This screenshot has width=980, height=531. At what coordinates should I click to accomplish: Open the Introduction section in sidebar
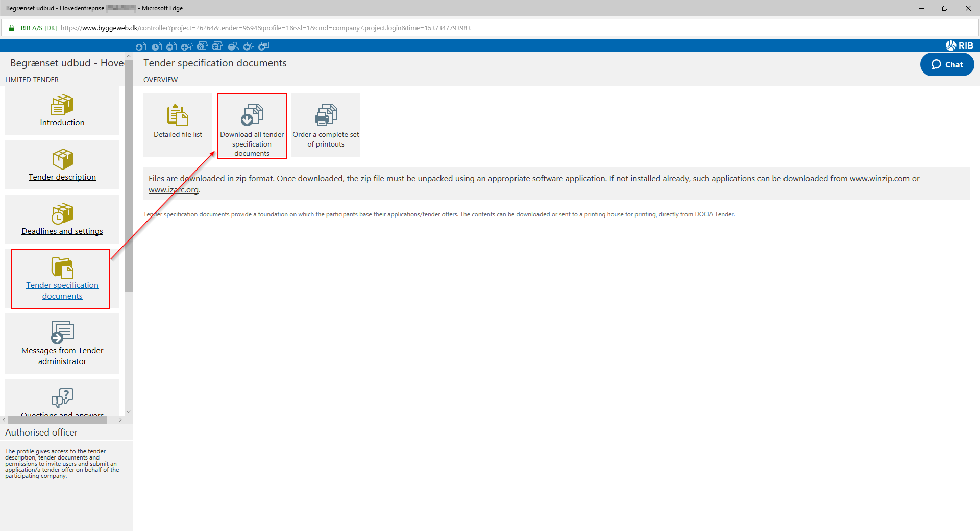[62, 123]
